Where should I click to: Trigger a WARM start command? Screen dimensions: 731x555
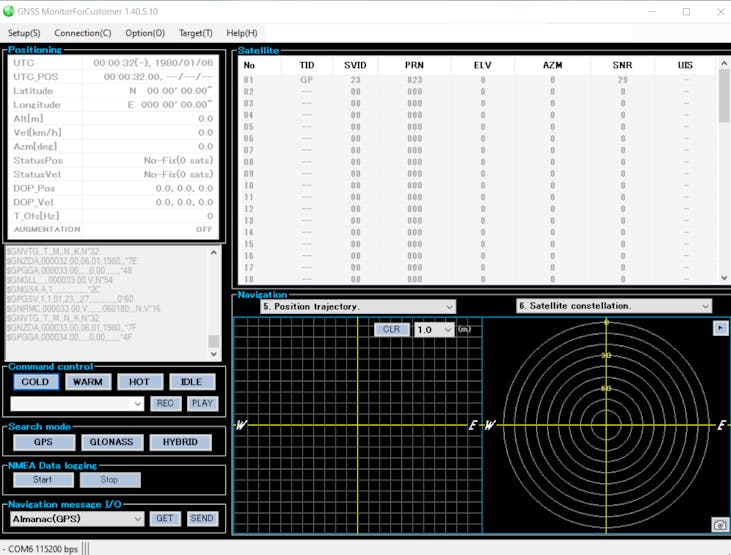[87, 382]
